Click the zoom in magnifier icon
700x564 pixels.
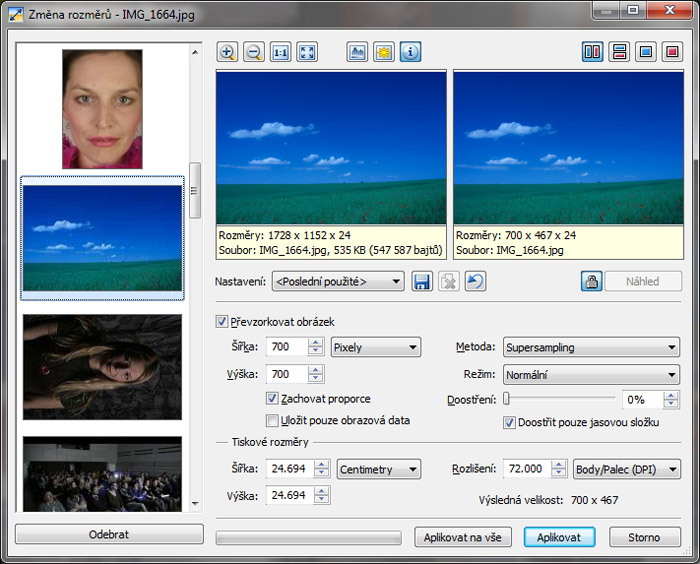click(227, 53)
